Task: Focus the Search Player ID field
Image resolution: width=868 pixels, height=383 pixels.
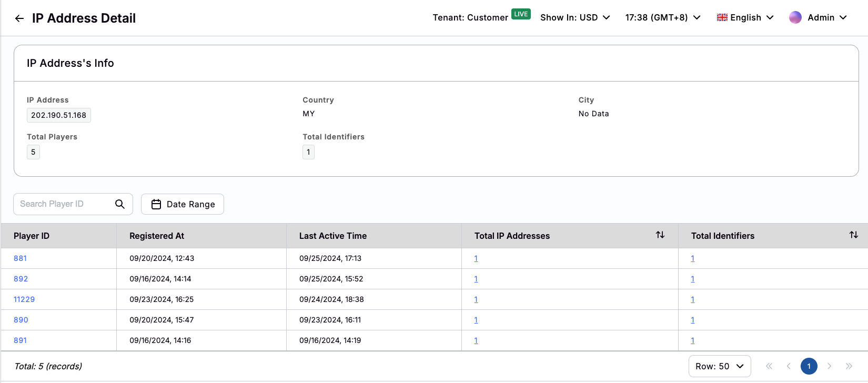Action: click(63, 204)
